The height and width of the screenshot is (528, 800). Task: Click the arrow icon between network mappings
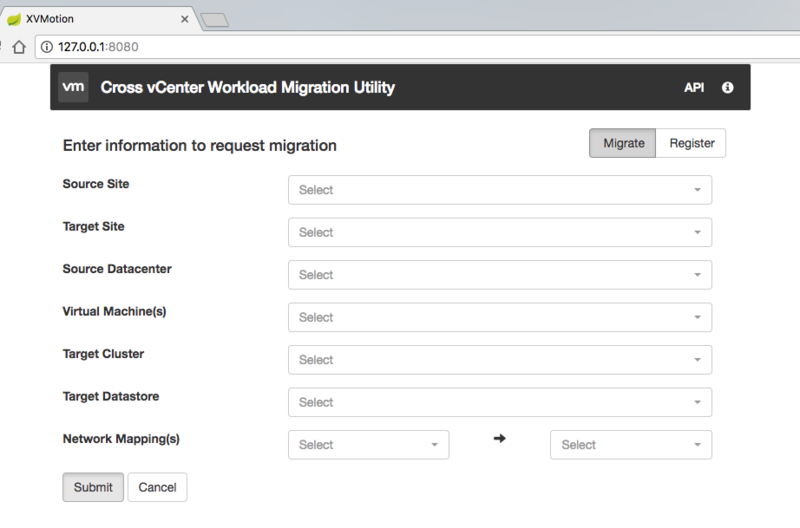pos(499,438)
